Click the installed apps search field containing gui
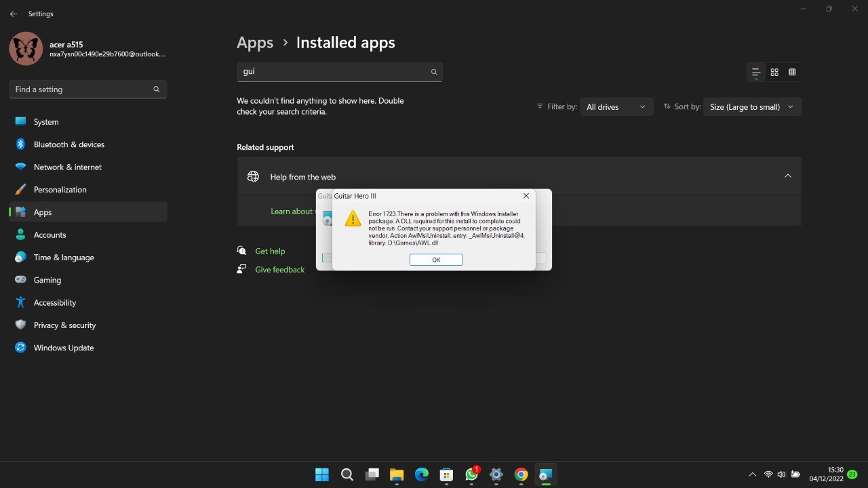 (x=340, y=72)
